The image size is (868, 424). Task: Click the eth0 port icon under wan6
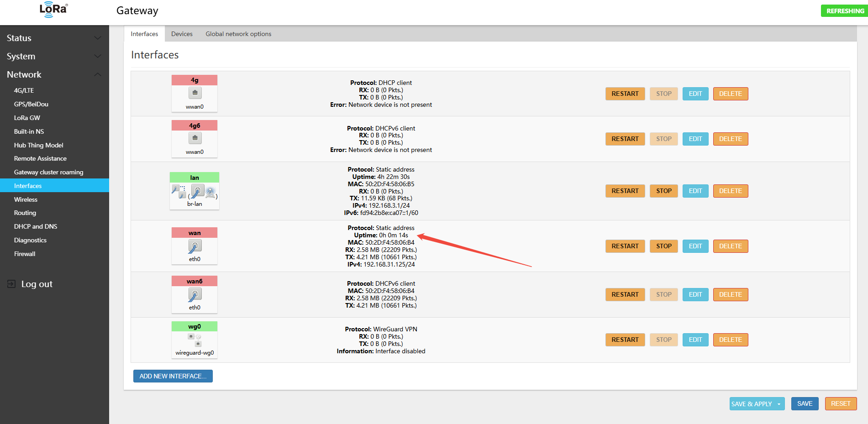point(195,295)
